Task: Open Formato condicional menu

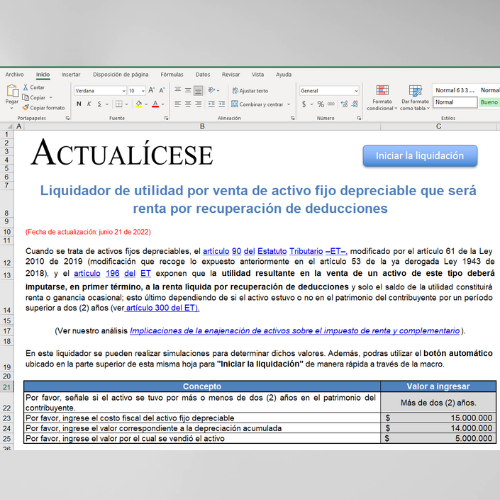Action: click(x=382, y=97)
